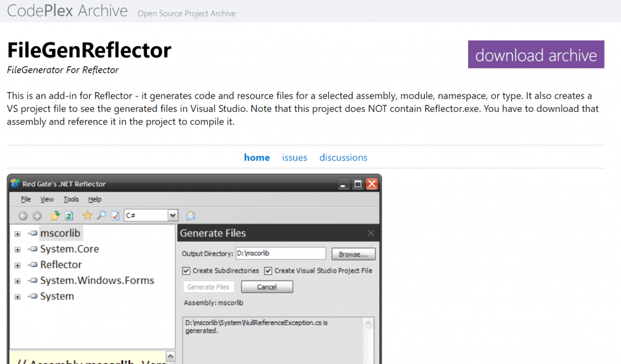Select the System.Windows.Forms tree item
The image size is (621, 364).
(x=97, y=280)
